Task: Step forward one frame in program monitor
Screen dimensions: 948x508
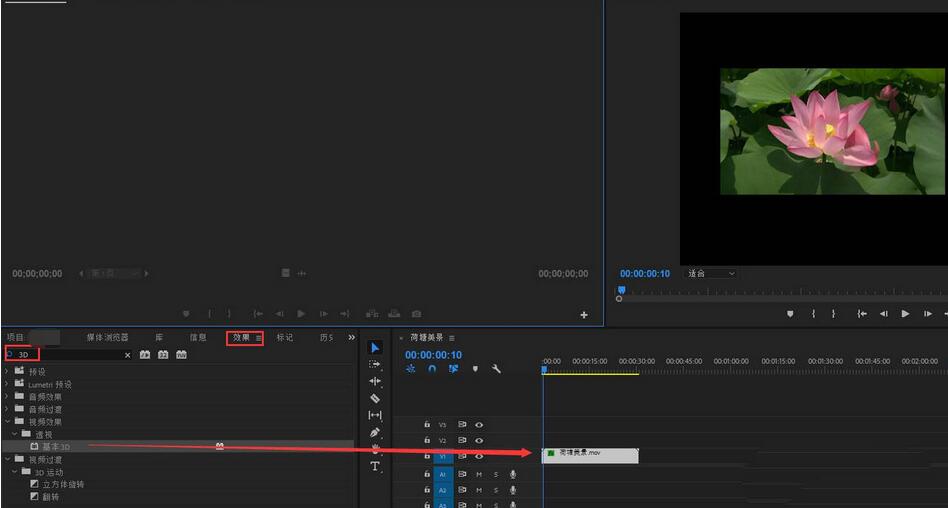Action: point(927,314)
